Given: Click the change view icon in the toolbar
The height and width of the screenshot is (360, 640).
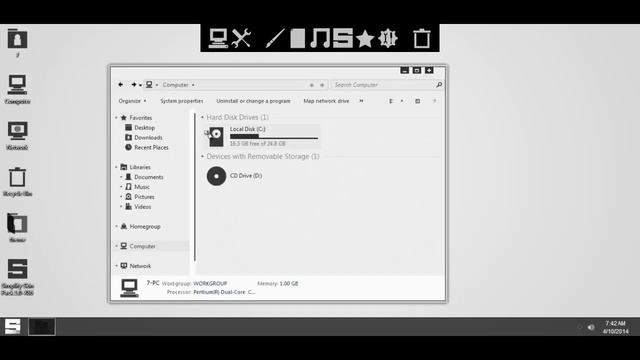Looking at the screenshot, I should coord(391,101).
